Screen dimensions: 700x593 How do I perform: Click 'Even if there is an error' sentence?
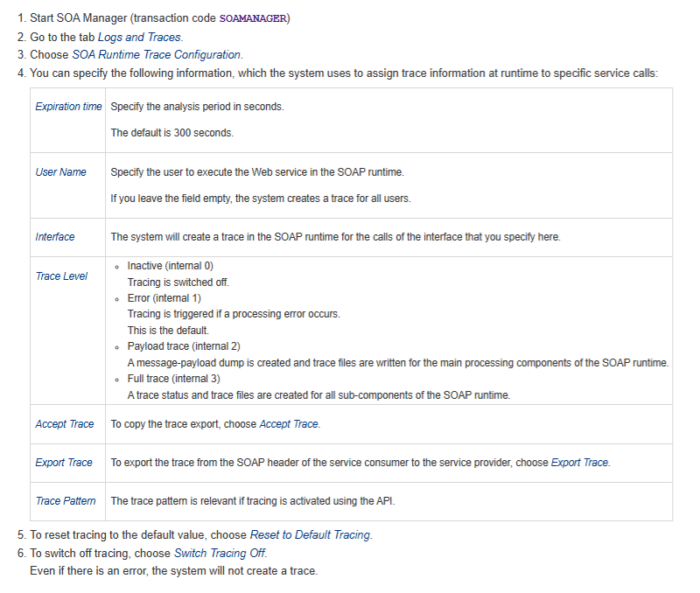(x=173, y=570)
